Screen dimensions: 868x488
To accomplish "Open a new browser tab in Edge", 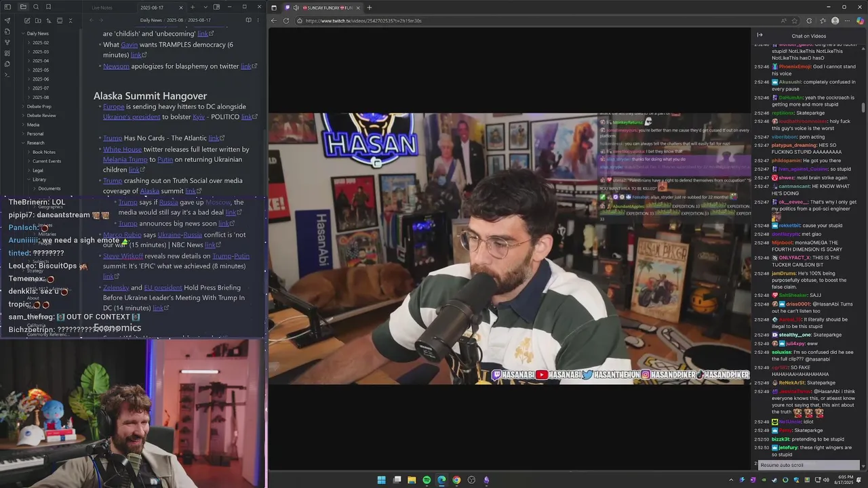I will point(370,7).
